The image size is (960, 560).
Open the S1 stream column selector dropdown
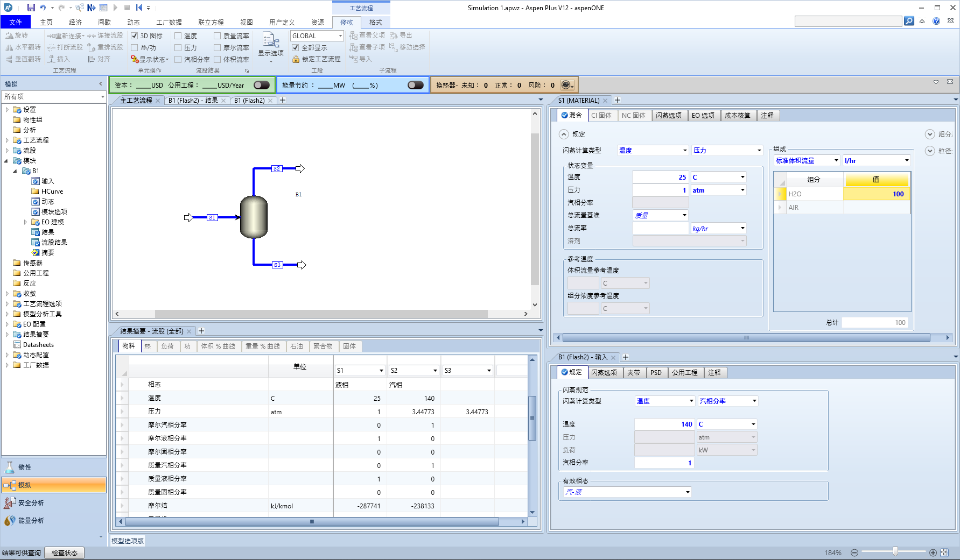point(381,370)
